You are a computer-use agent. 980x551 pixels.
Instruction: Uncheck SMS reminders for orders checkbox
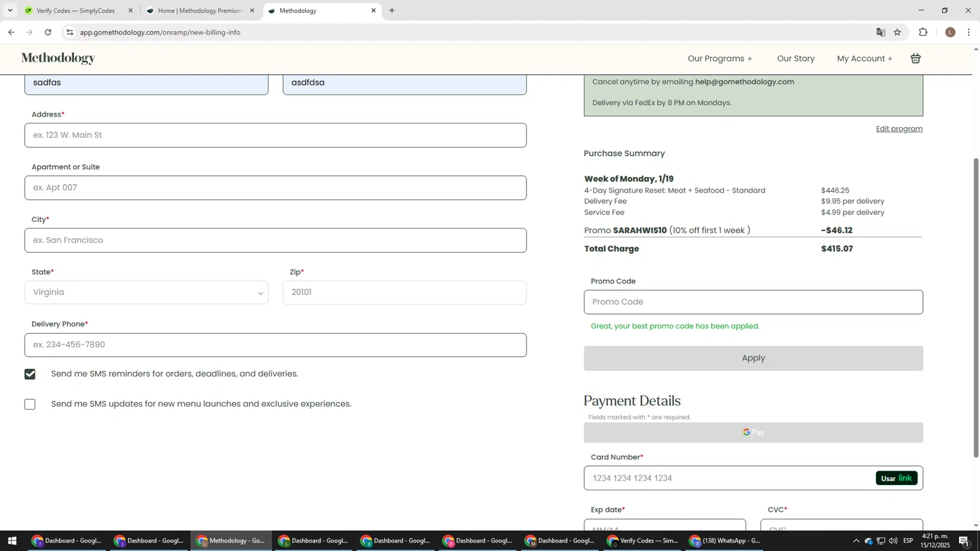(x=30, y=374)
